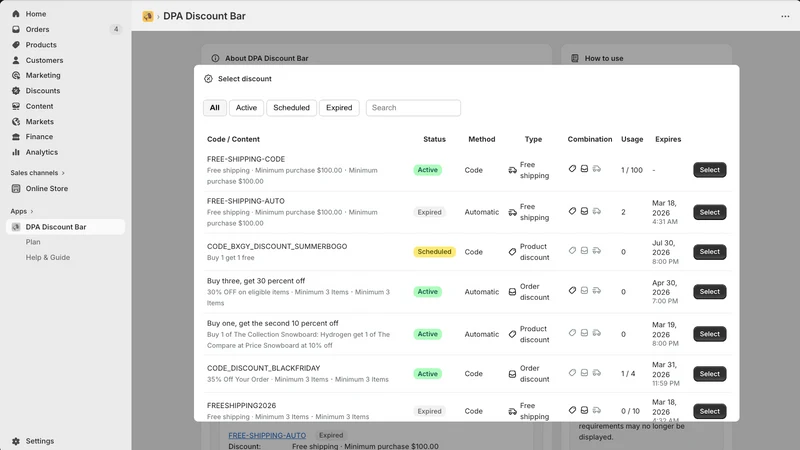Image resolution: width=800 pixels, height=450 pixels.
Task: Click the How to use book icon
Action: tap(575, 58)
